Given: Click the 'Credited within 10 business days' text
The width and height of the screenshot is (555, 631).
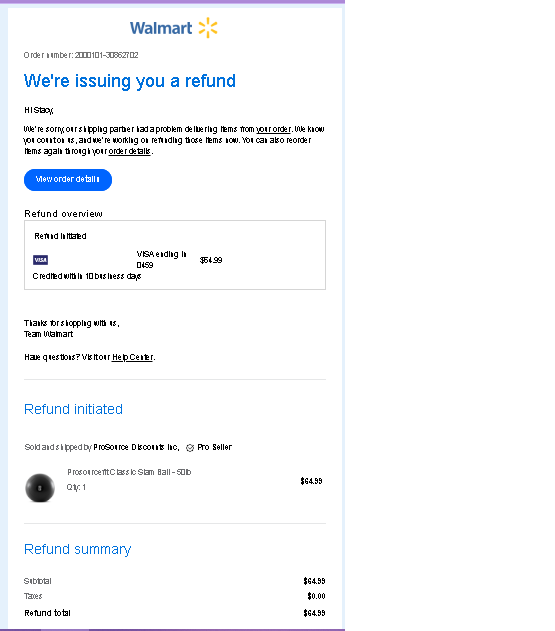Looking at the screenshot, I should coord(87,276).
